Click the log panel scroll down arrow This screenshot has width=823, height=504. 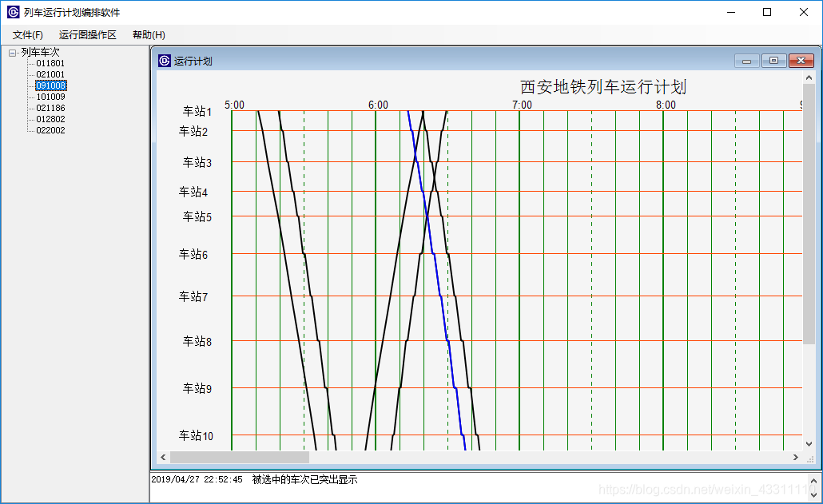pos(813,494)
